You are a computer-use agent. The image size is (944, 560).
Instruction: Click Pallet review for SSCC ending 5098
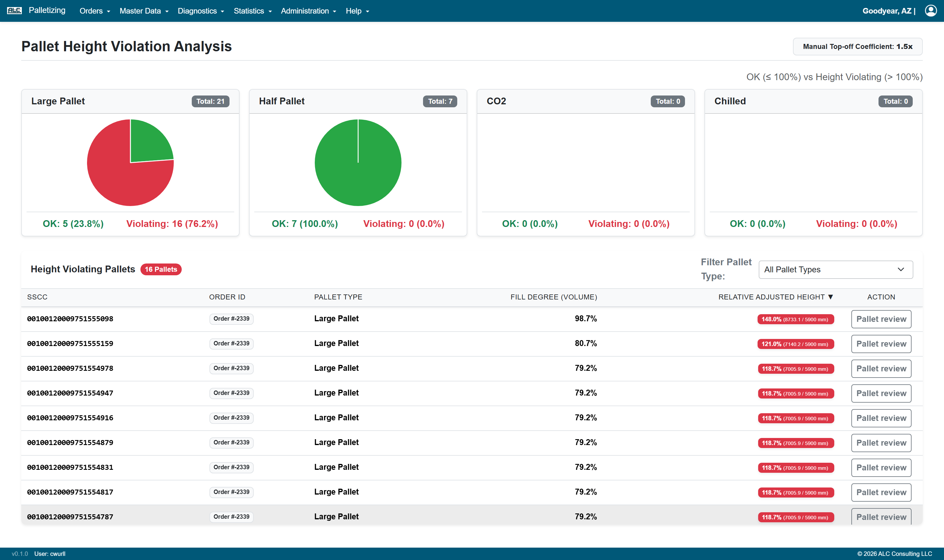881,319
